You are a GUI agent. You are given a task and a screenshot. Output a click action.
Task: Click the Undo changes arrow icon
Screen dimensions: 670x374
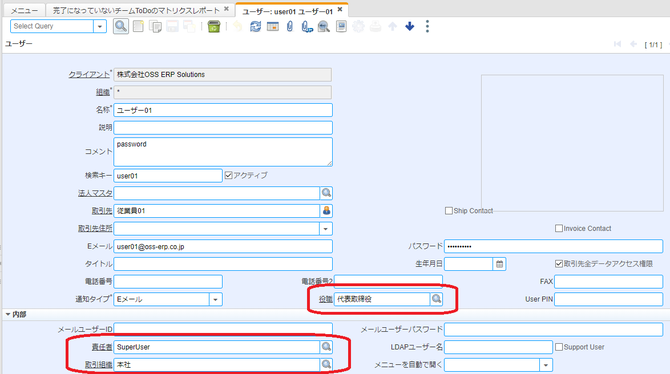point(237,27)
